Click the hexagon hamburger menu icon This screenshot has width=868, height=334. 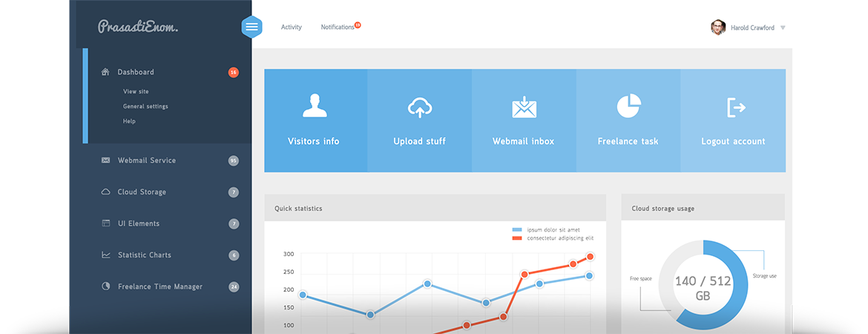252,27
